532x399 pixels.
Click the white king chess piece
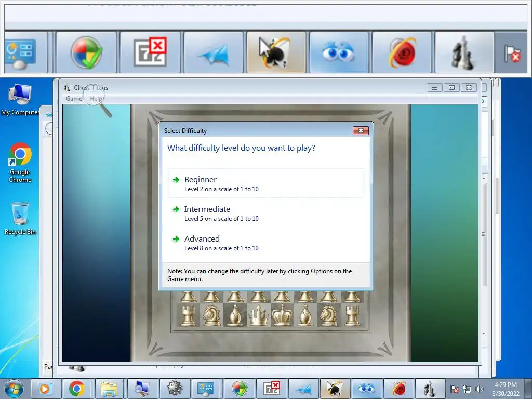(x=282, y=315)
